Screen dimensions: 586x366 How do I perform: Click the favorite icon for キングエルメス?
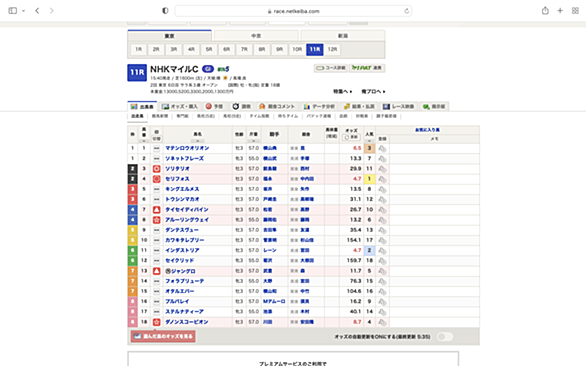[382, 189]
